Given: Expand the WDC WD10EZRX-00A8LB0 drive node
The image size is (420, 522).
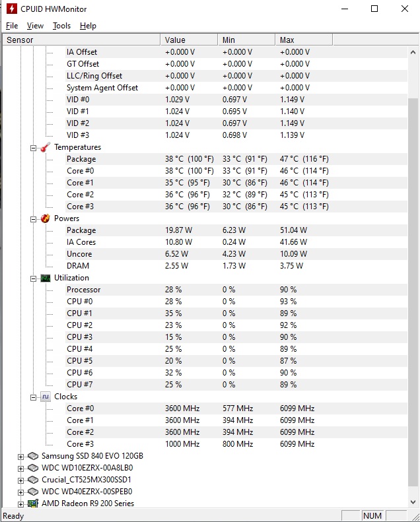Looking at the screenshot, I should [20, 469].
